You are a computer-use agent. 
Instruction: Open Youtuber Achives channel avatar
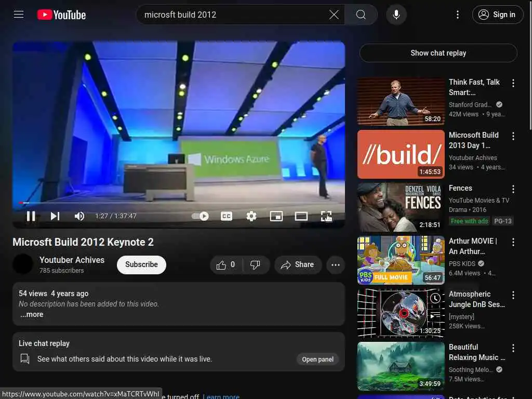click(x=23, y=264)
